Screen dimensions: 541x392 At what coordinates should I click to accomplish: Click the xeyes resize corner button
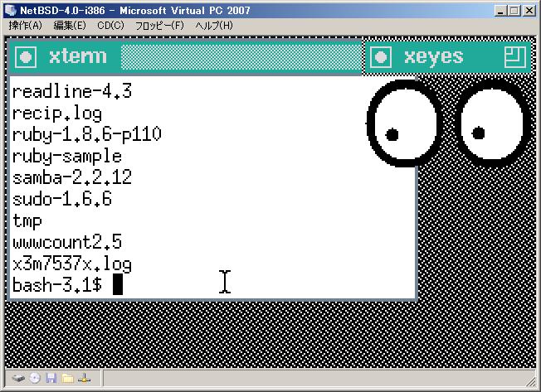point(515,57)
